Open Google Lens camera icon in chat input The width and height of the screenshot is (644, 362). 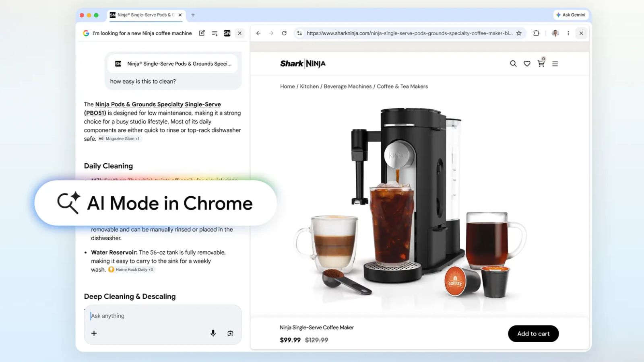[230, 333]
